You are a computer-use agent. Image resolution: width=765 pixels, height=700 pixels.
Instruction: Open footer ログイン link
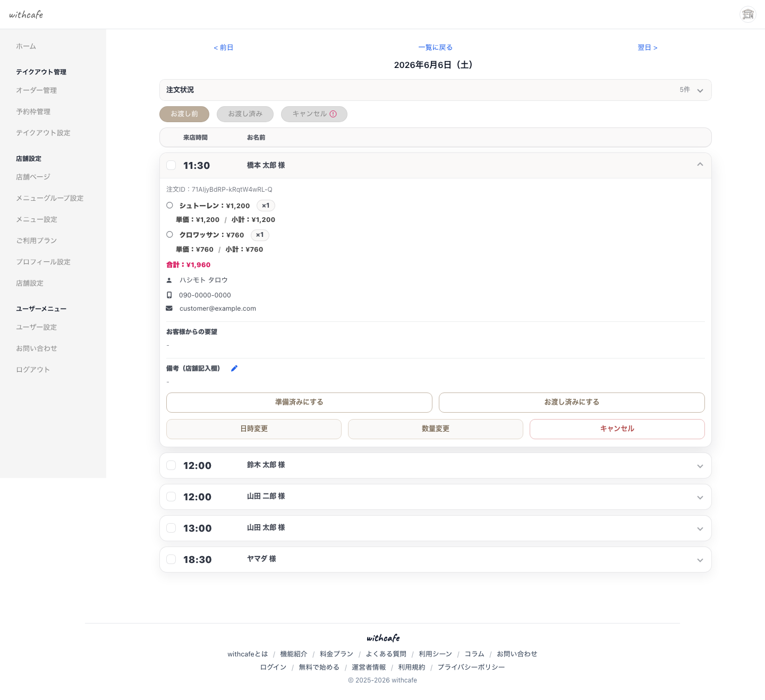pos(273,667)
